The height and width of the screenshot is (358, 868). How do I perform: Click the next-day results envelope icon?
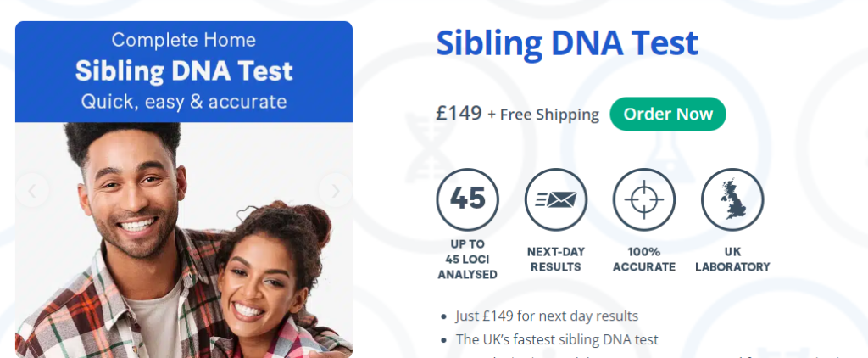[555, 200]
